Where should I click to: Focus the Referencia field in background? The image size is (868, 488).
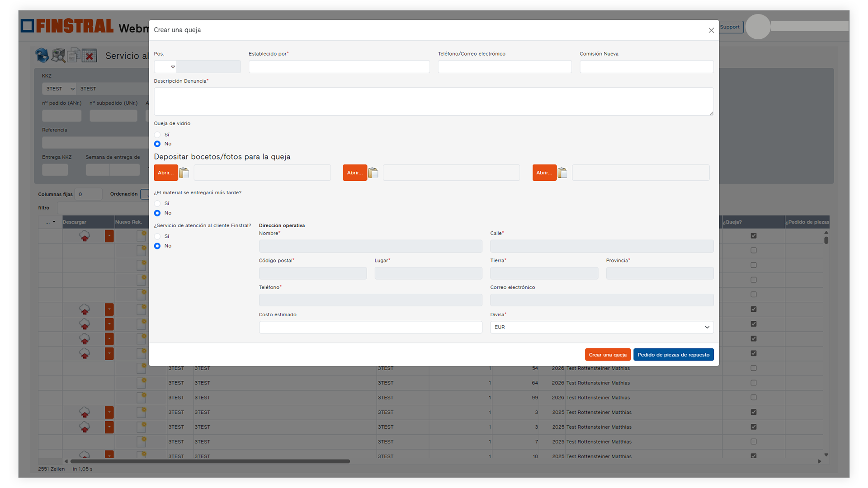pyautogui.click(x=95, y=143)
